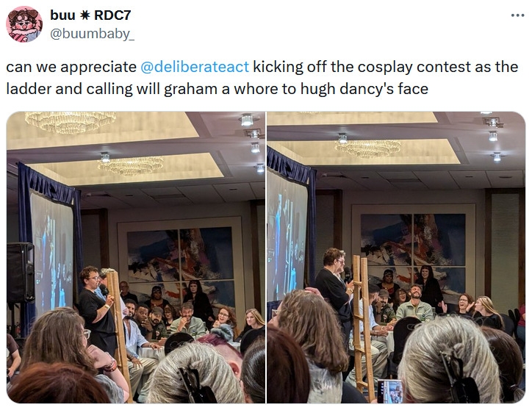
Task: Open the 'buu ✷ RDC7' display name
Action: [90, 15]
